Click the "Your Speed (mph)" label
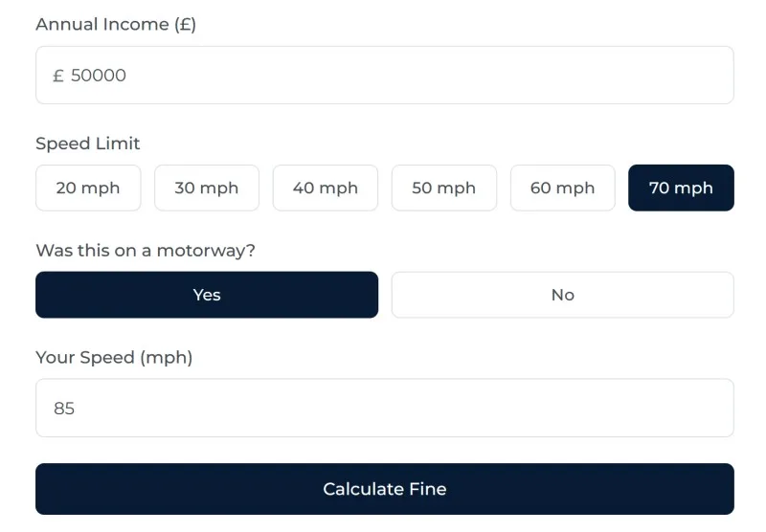Viewport: 766px width, 532px height. pos(114,358)
